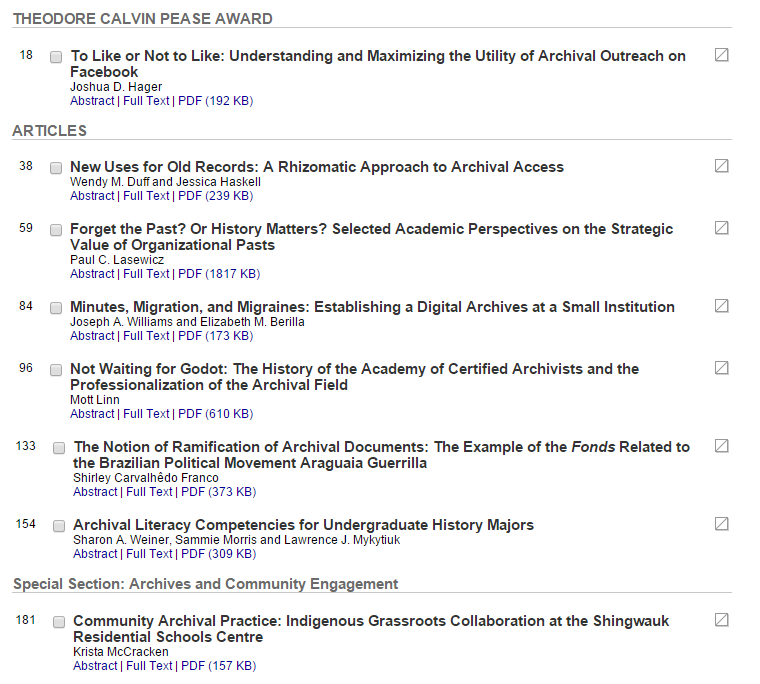Open Abstract for Joshua D. Hager's article
This screenshot has width=760, height=684.
pos(92,101)
